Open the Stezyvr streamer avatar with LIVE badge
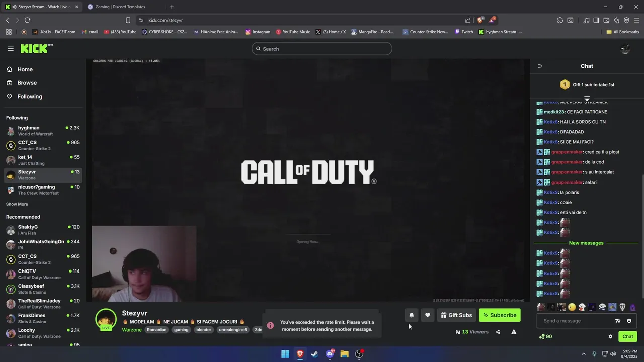The height and width of the screenshot is (362, 644). (106, 320)
